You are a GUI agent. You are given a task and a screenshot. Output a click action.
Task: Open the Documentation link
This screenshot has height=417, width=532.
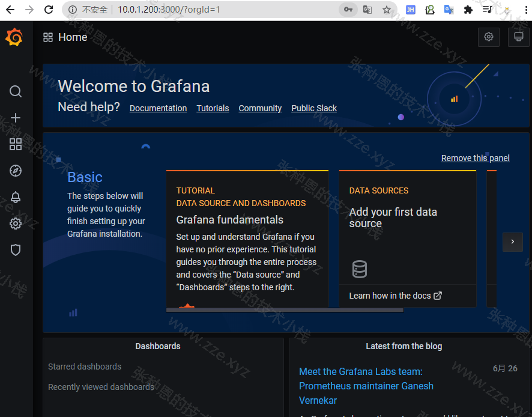pos(158,108)
